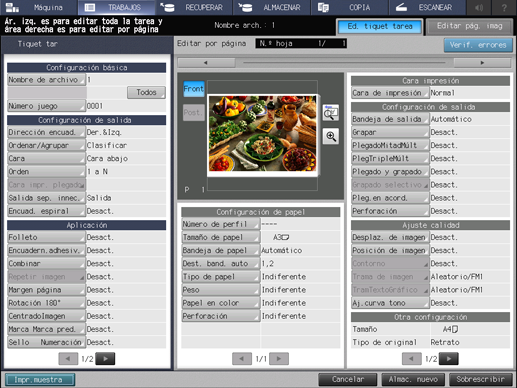517x388 pixels.
Task: Open help with the question mark icon
Action: click(x=504, y=7)
